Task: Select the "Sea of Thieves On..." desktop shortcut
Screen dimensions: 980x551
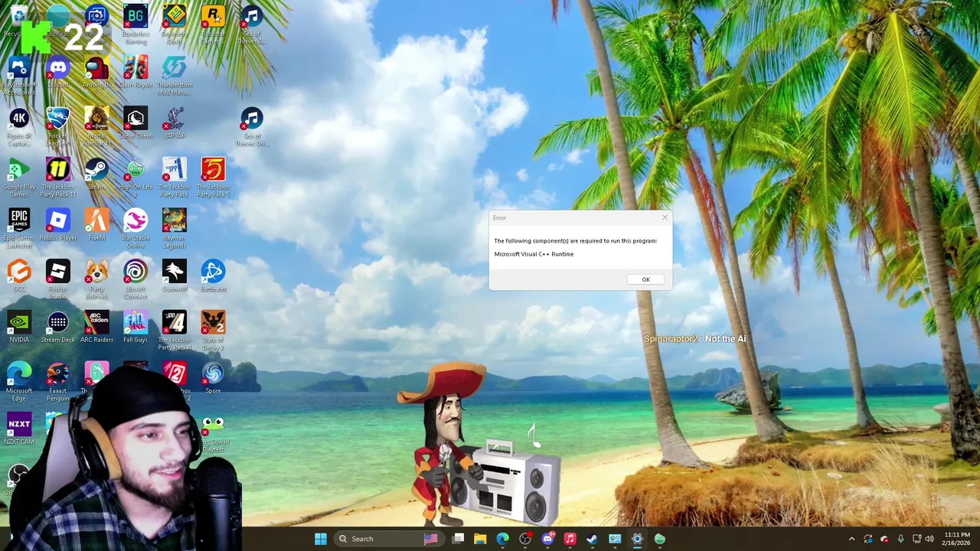Action: (x=251, y=127)
